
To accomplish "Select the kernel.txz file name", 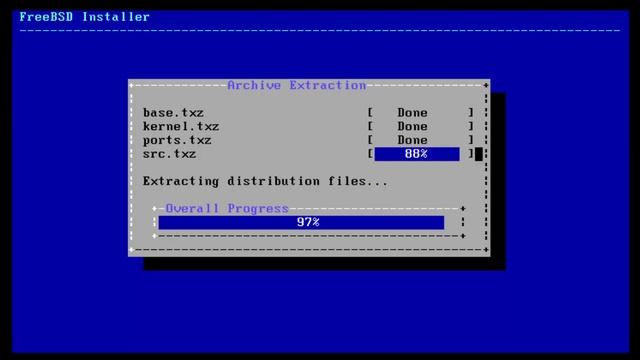I will click(181, 127).
